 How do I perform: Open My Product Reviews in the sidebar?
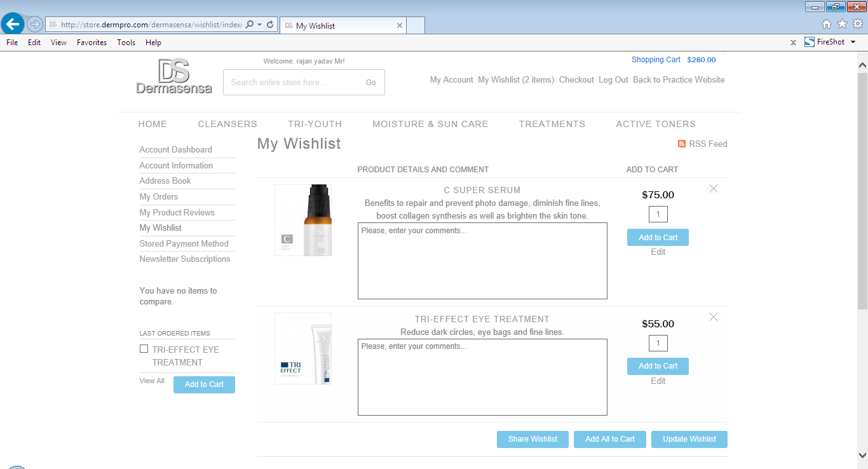coord(177,212)
